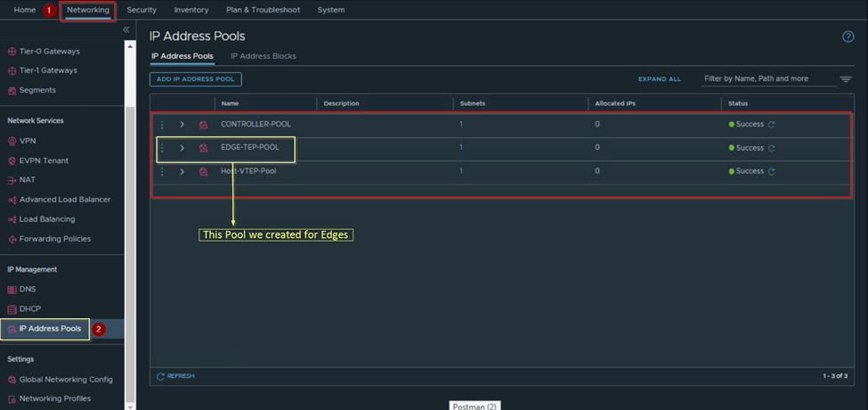Refresh status of EDGE-TEP-POOL row

click(772, 148)
